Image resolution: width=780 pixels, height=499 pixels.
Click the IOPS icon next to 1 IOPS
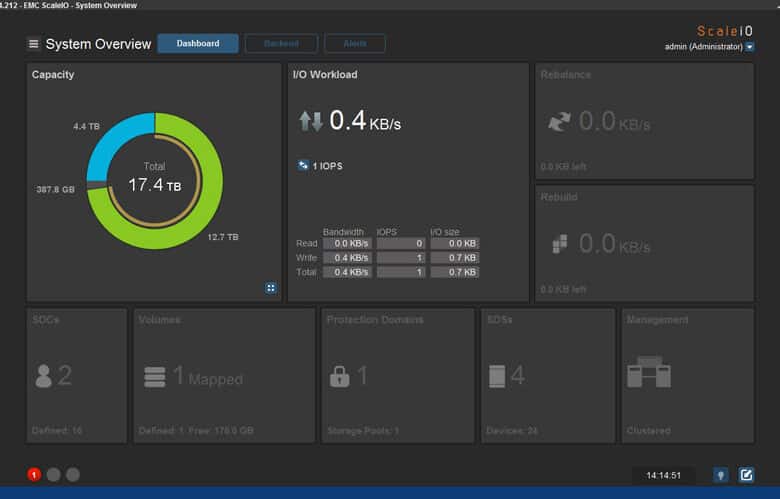point(303,165)
